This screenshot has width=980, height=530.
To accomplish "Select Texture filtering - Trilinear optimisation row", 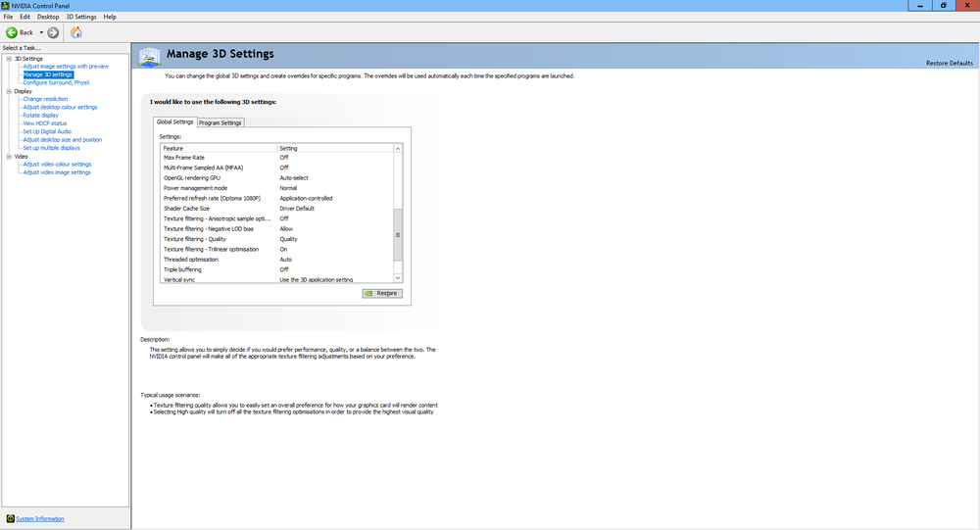I will pos(277,250).
